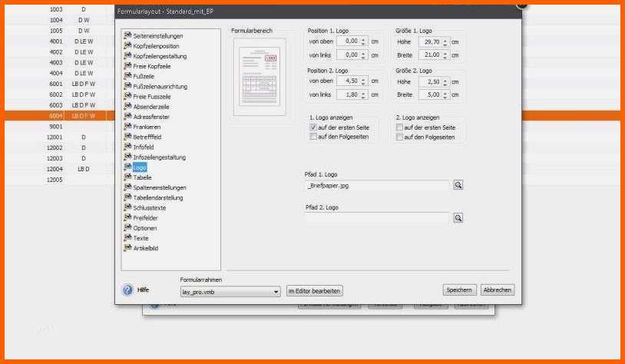Click the icon next to Optionen
Screen dimensions: 625x364
(127, 227)
